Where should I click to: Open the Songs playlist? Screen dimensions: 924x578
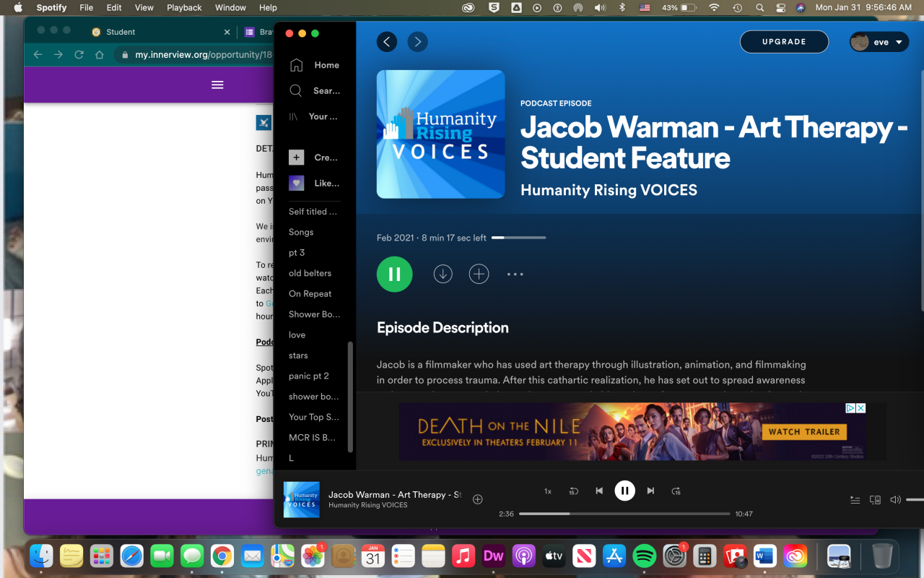[301, 232]
